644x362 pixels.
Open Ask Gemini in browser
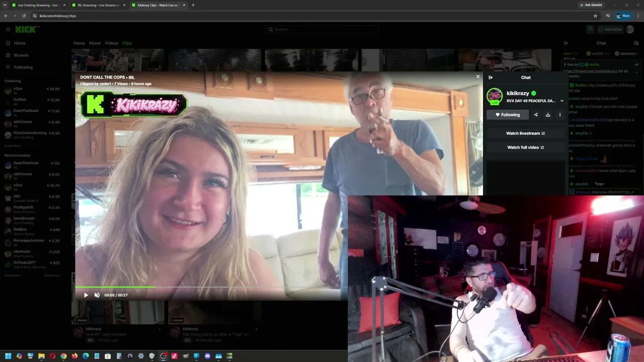click(x=591, y=5)
